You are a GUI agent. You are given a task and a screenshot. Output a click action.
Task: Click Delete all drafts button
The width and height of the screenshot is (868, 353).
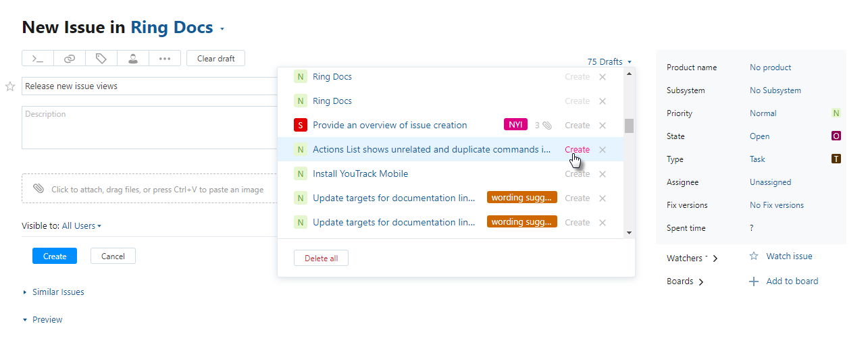pyautogui.click(x=321, y=258)
